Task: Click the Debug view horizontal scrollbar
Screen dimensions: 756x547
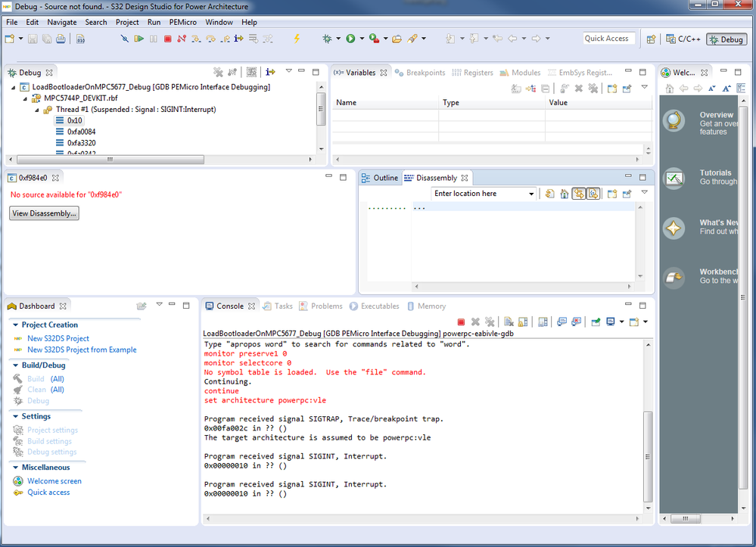Action: [x=110, y=160]
